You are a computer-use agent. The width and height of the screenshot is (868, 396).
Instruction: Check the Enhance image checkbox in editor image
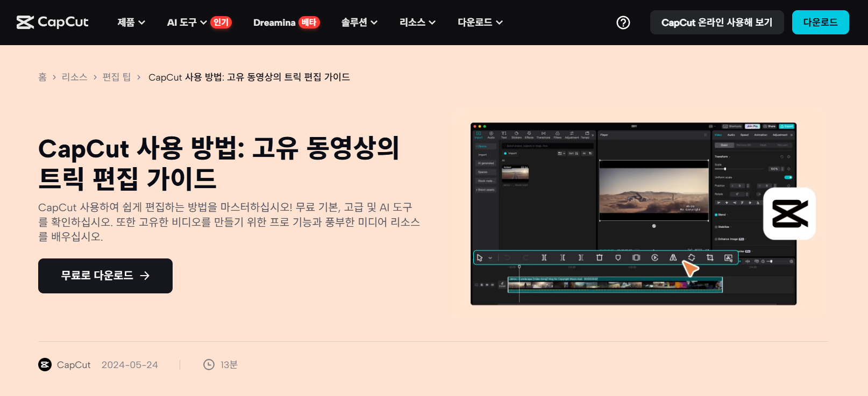pyautogui.click(x=716, y=239)
